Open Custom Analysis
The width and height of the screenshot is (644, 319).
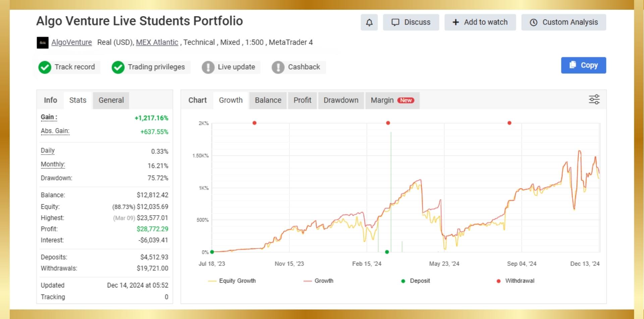[563, 22]
